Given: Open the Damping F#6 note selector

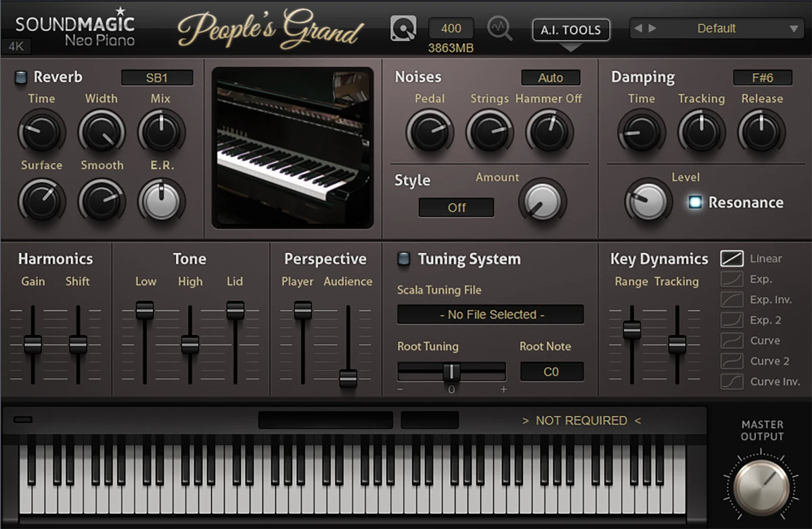Looking at the screenshot, I should pos(763,78).
